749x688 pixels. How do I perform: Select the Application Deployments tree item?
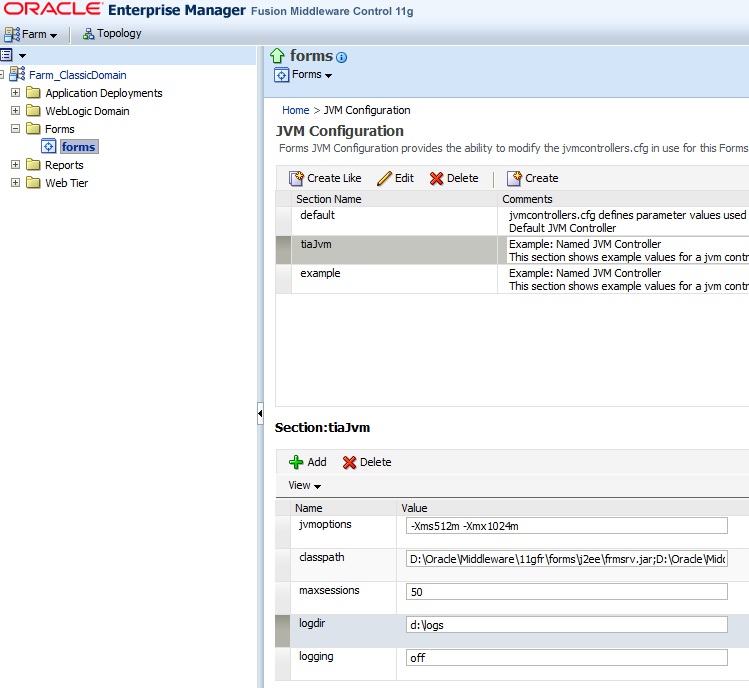pyautogui.click(x=104, y=93)
